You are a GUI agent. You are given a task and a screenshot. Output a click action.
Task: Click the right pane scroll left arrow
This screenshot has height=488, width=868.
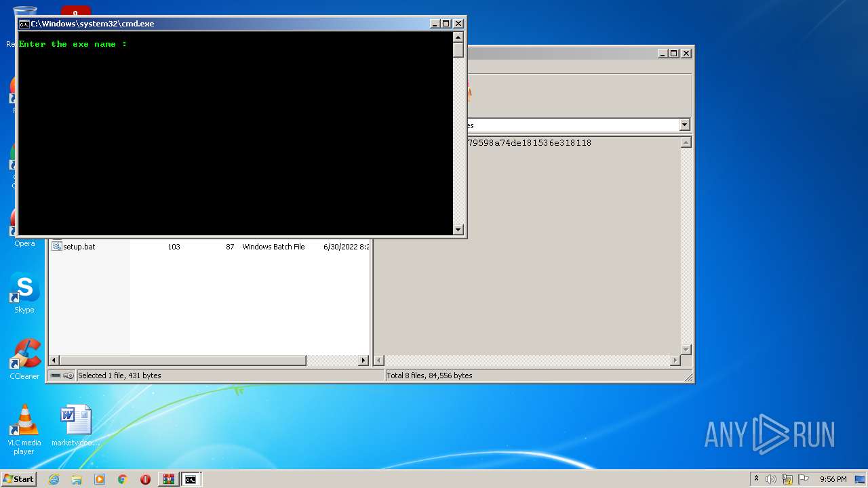point(380,361)
